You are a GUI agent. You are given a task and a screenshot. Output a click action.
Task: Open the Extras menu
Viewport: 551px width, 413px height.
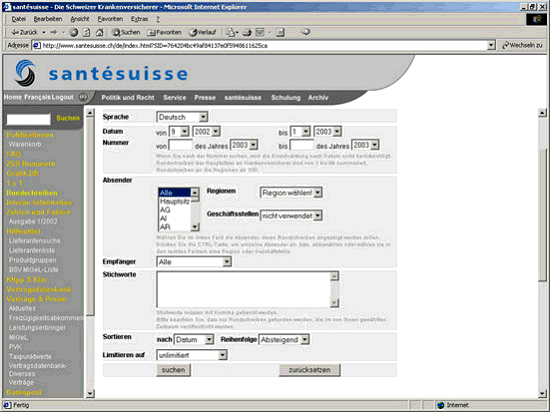pyautogui.click(x=140, y=19)
